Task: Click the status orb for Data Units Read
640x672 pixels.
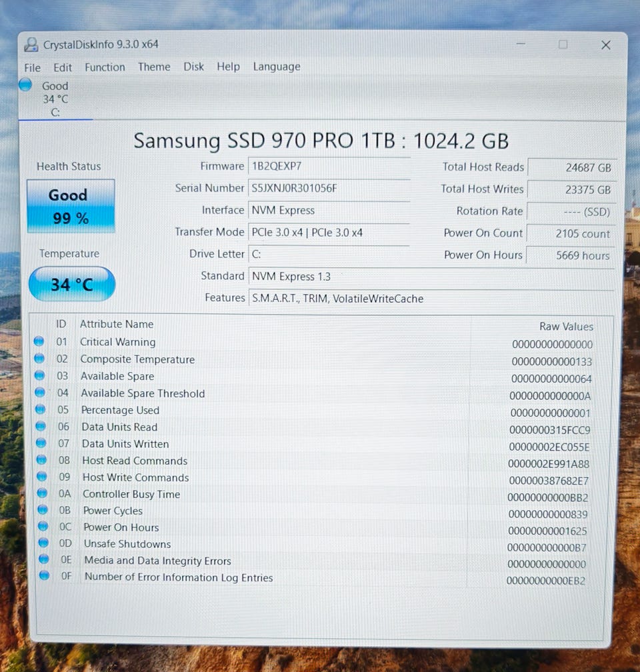Action: pos(41,426)
